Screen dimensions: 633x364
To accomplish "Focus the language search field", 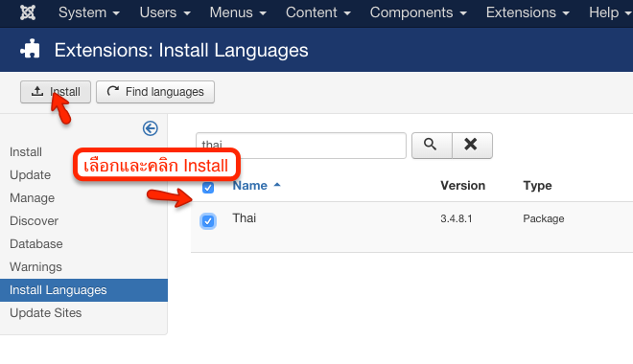I will point(301,146).
